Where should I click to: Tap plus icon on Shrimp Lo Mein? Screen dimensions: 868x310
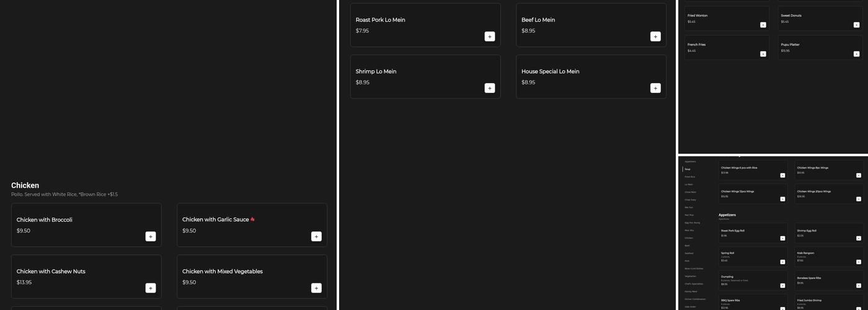point(490,88)
